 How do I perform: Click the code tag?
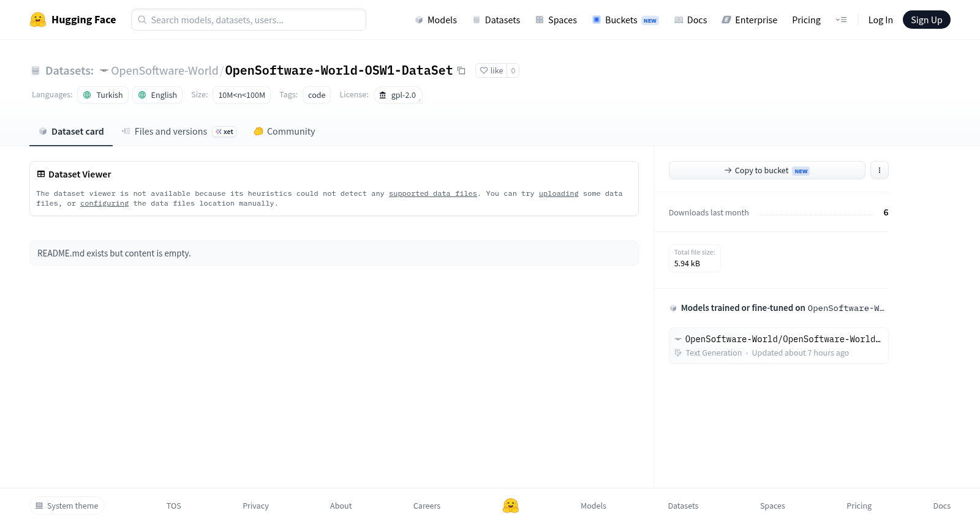[x=317, y=95]
